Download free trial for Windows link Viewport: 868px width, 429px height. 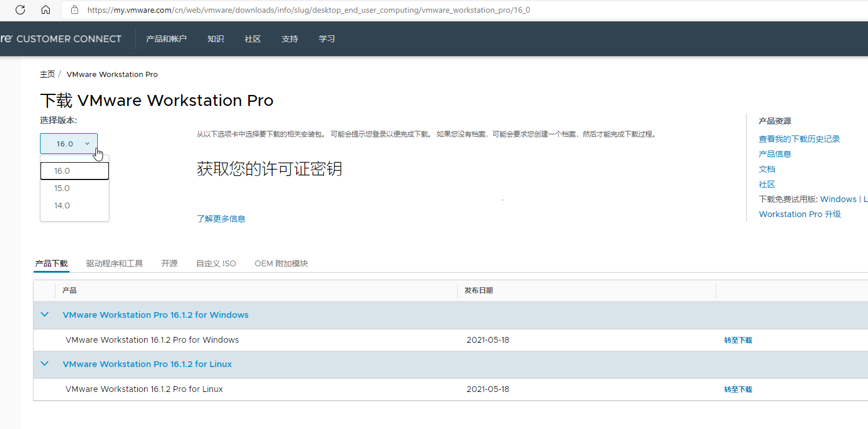(838, 199)
